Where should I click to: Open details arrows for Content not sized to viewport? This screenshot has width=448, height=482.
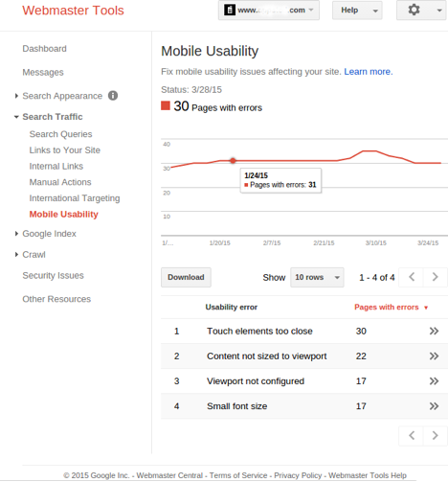pos(434,356)
